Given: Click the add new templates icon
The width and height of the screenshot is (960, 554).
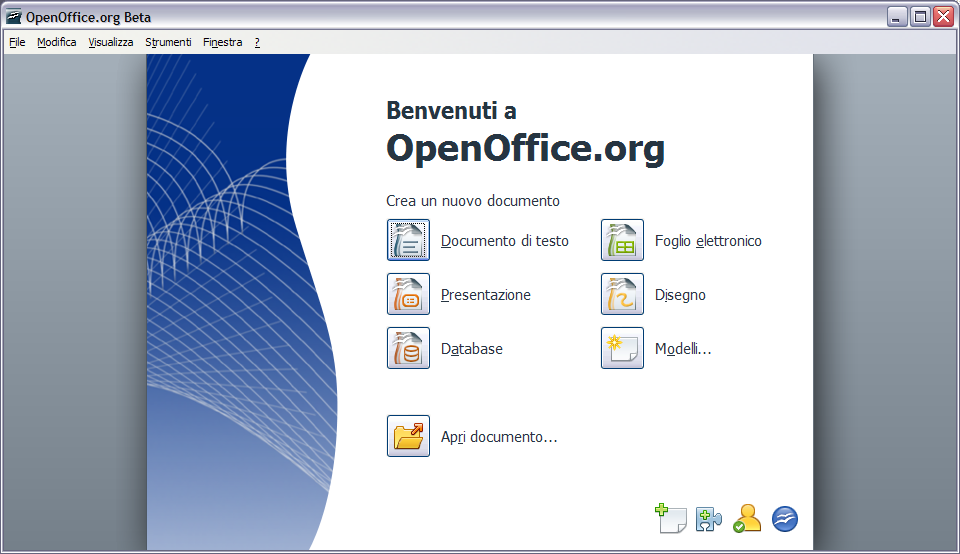Looking at the screenshot, I should [670, 518].
